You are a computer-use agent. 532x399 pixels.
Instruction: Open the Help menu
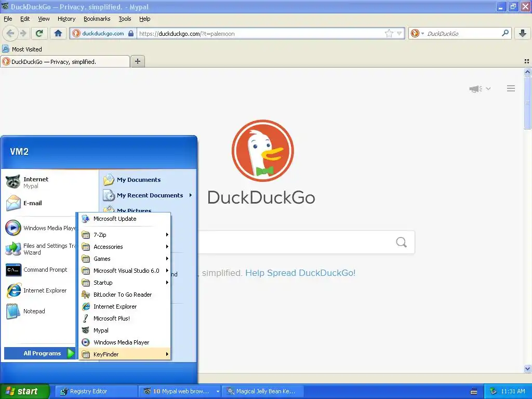pyautogui.click(x=144, y=19)
